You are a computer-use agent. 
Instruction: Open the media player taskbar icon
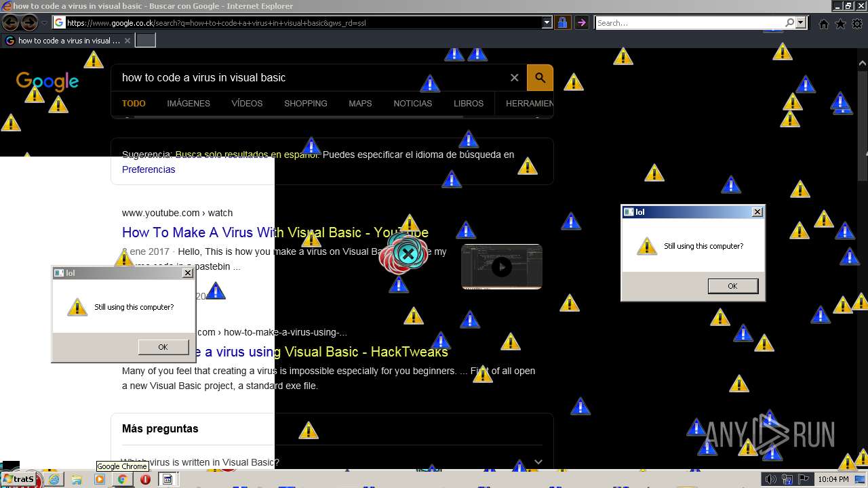(x=100, y=479)
